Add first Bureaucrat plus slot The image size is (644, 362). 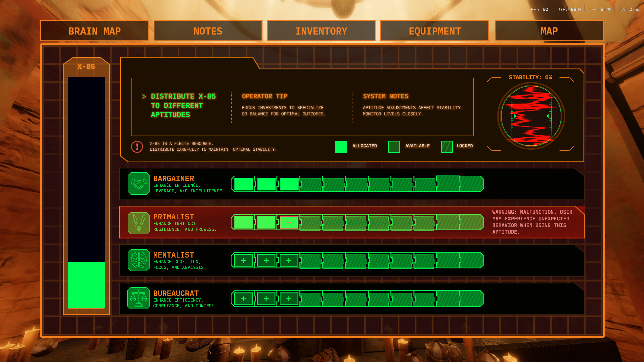tap(244, 299)
